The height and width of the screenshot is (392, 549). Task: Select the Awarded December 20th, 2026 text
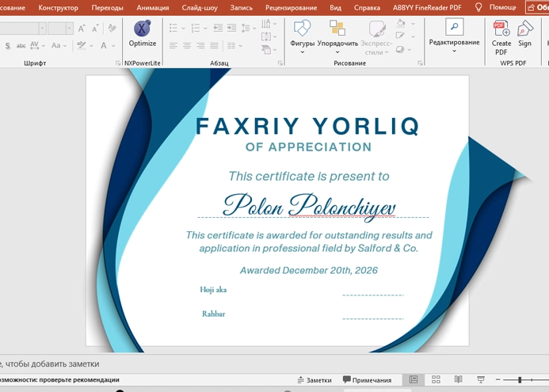tap(309, 270)
